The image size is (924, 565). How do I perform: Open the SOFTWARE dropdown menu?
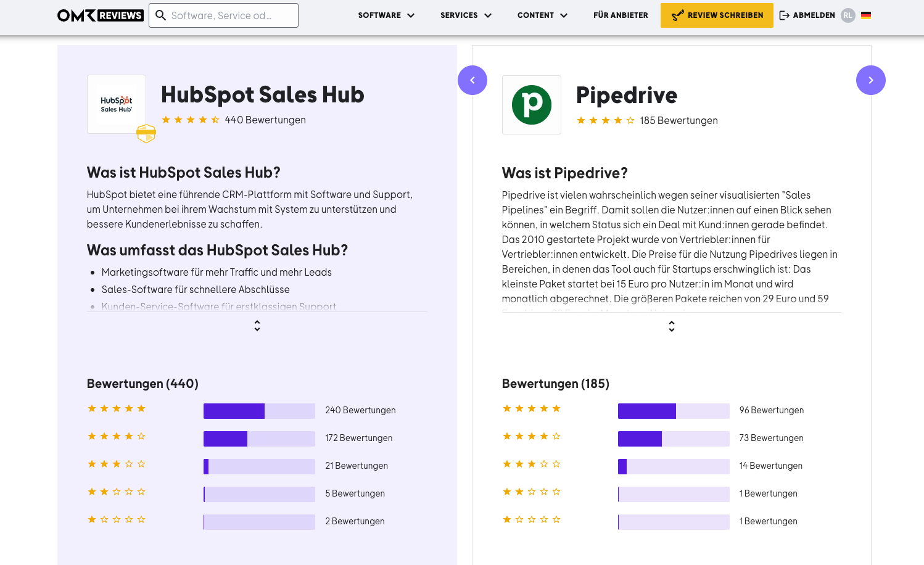pos(386,15)
